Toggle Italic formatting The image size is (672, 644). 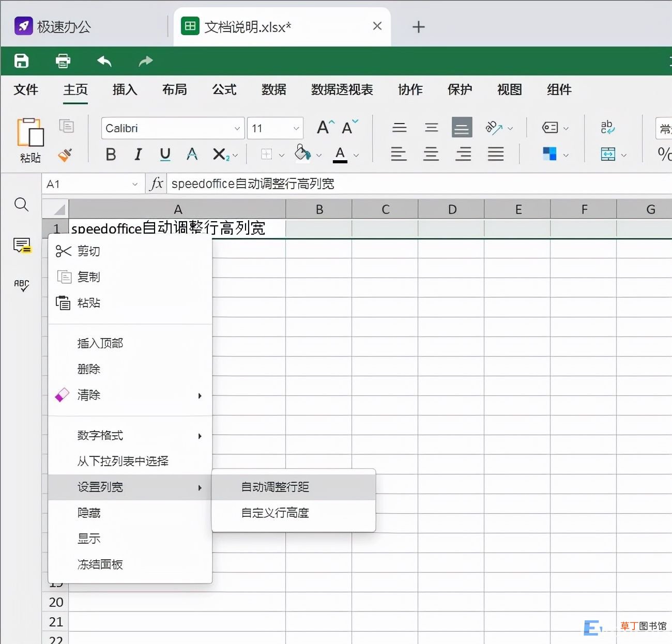point(138,154)
